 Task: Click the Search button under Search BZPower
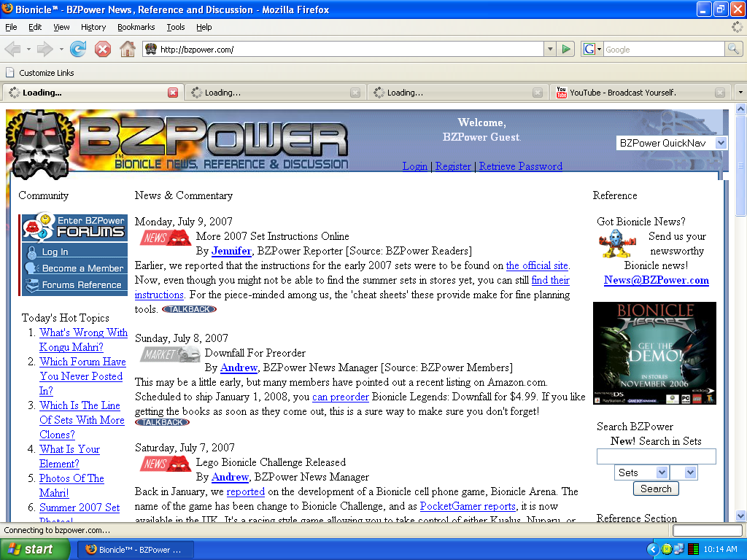click(x=656, y=489)
